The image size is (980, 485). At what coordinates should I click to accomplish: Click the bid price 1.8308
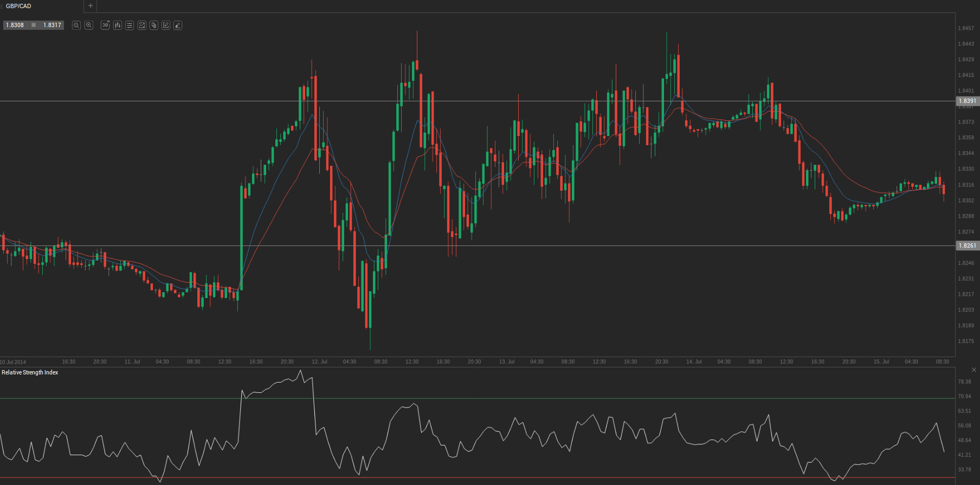(x=15, y=25)
